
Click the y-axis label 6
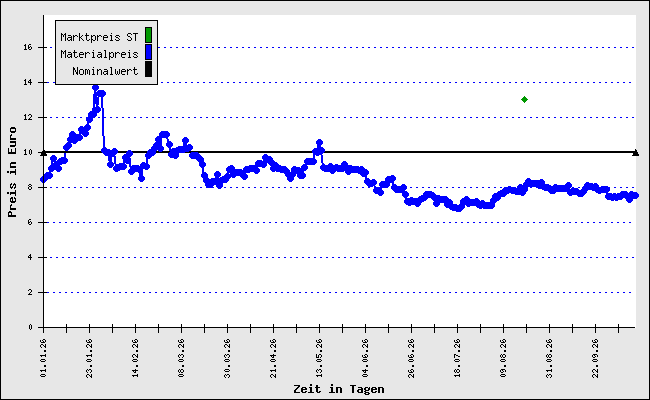pyautogui.click(x=30, y=223)
